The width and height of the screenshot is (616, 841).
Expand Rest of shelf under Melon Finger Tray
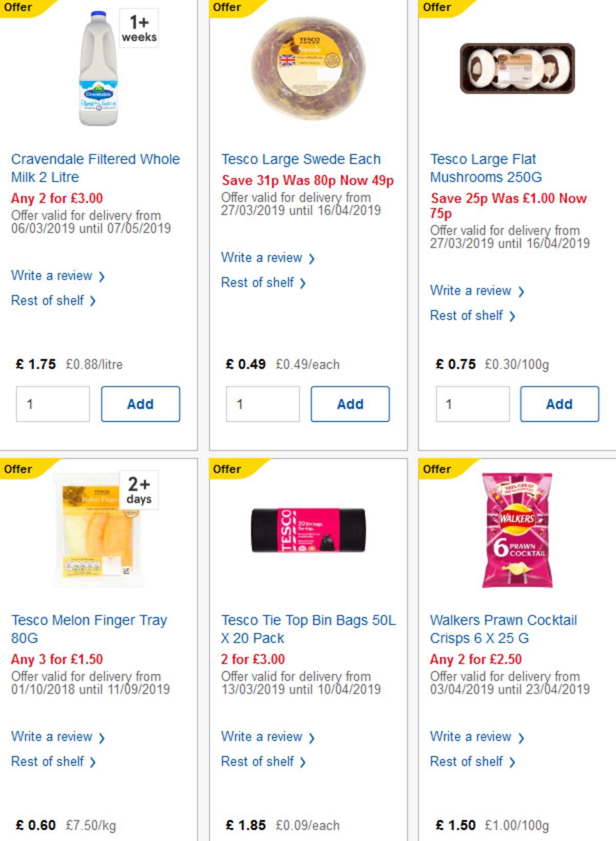pyautogui.click(x=49, y=761)
